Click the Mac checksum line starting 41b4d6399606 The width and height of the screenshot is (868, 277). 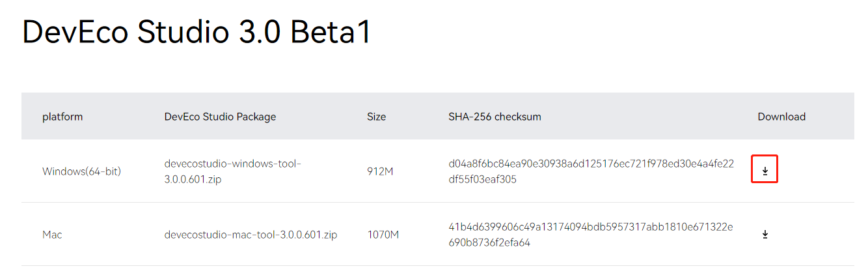click(x=591, y=227)
